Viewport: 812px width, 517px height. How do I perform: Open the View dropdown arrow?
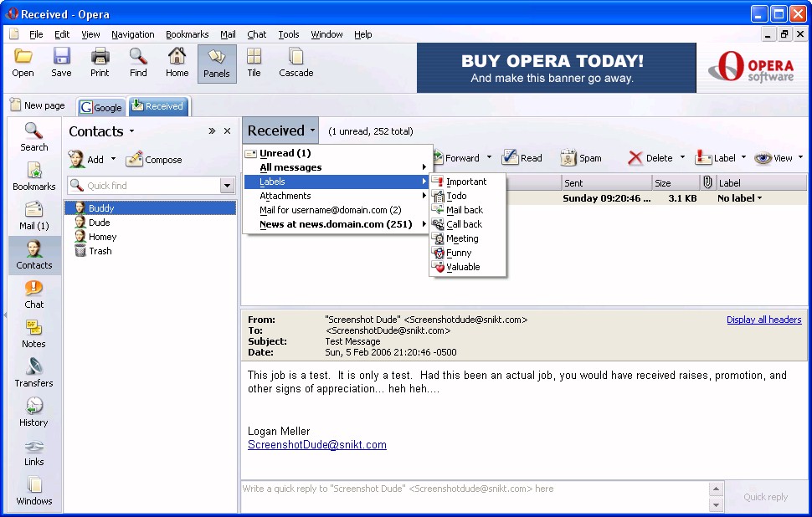(800, 157)
